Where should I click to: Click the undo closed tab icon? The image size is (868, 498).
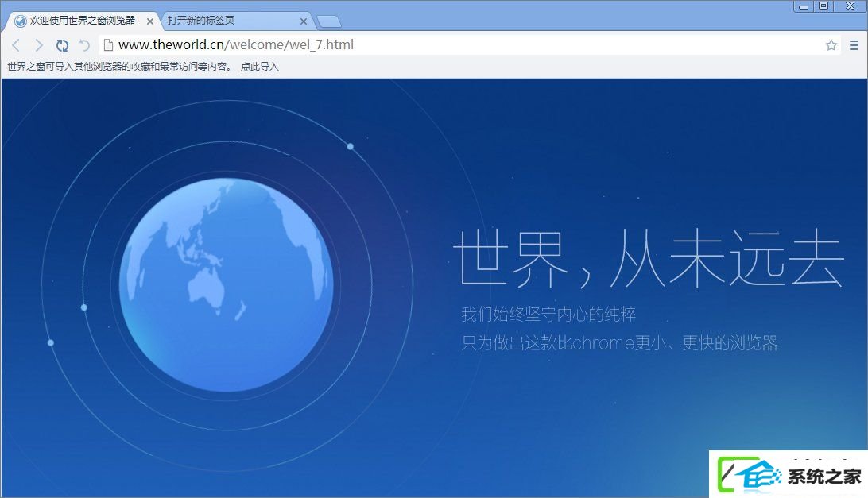click(84, 45)
